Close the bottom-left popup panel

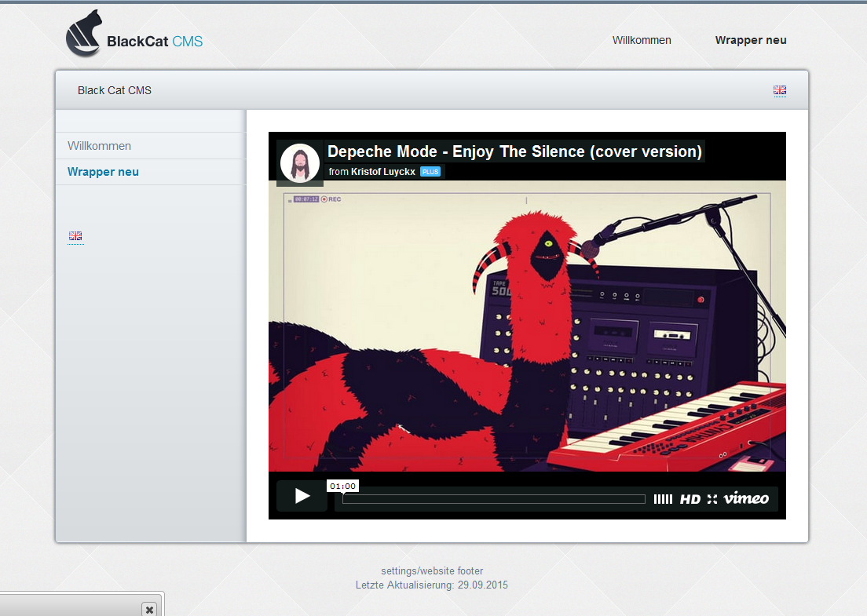pyautogui.click(x=149, y=610)
